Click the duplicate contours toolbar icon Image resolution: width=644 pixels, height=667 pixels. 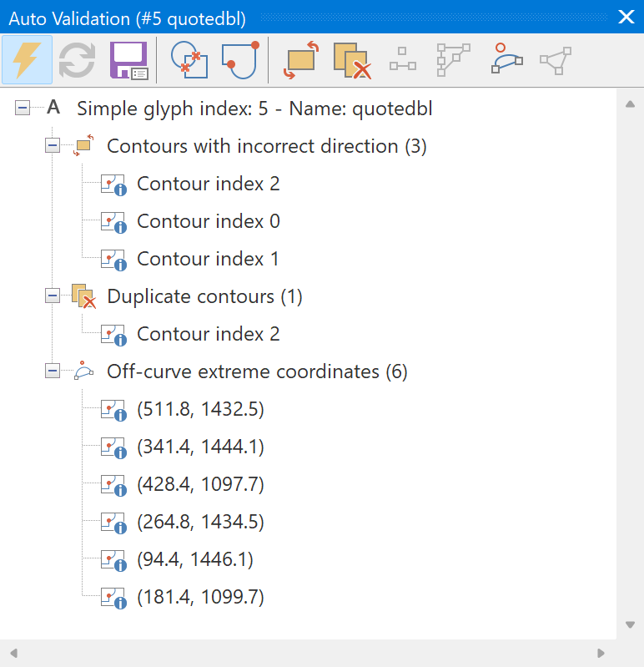click(x=352, y=60)
